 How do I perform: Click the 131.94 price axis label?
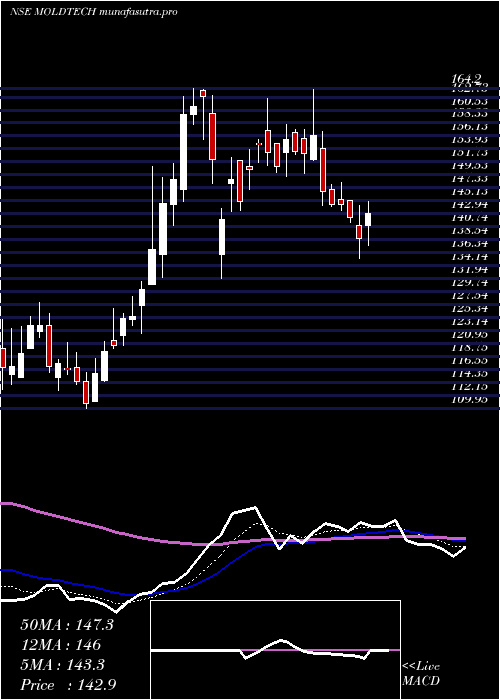coord(469,270)
